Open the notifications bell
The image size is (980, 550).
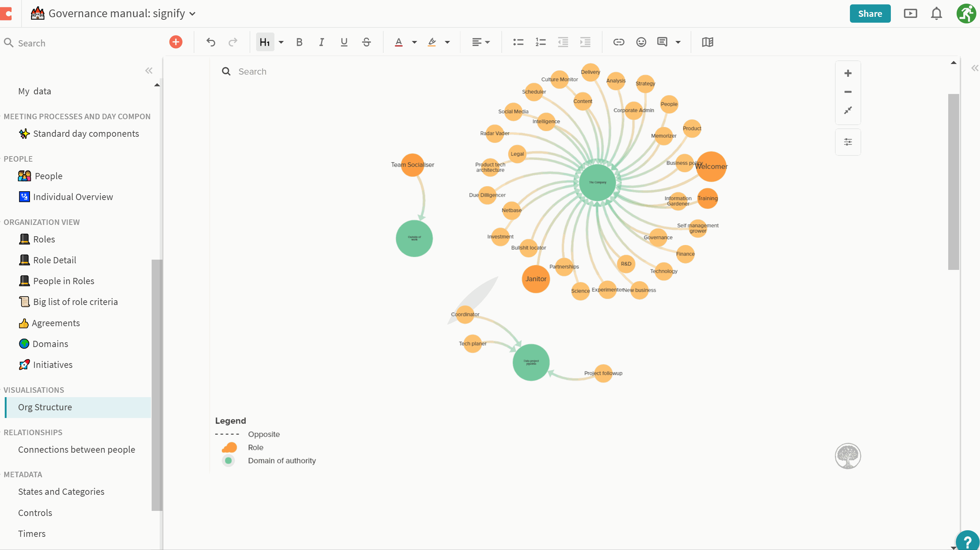[x=936, y=14]
